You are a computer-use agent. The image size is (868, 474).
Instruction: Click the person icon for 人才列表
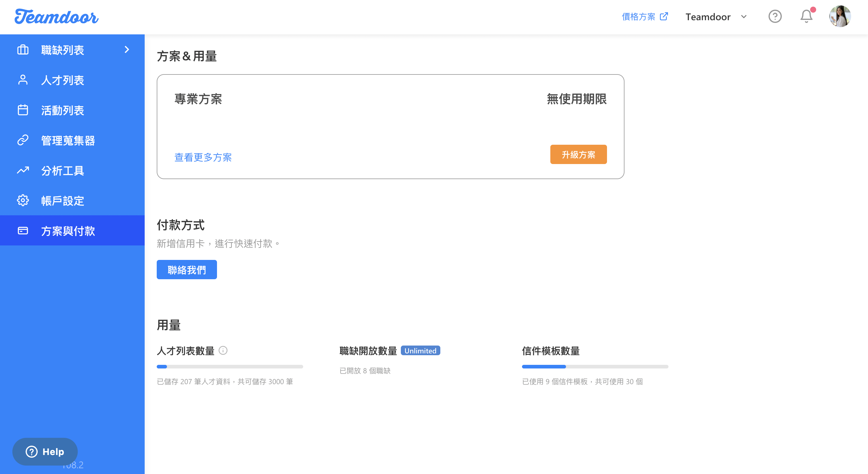[23, 80]
